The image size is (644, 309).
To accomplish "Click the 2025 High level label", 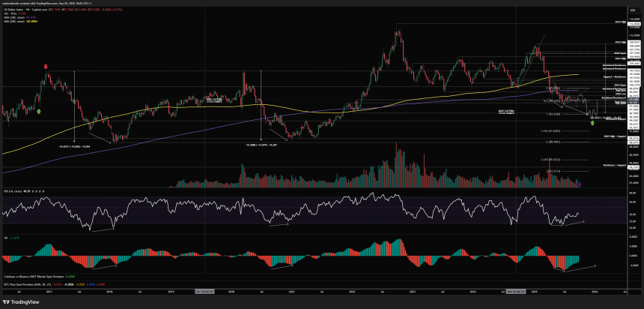I will (620, 43).
